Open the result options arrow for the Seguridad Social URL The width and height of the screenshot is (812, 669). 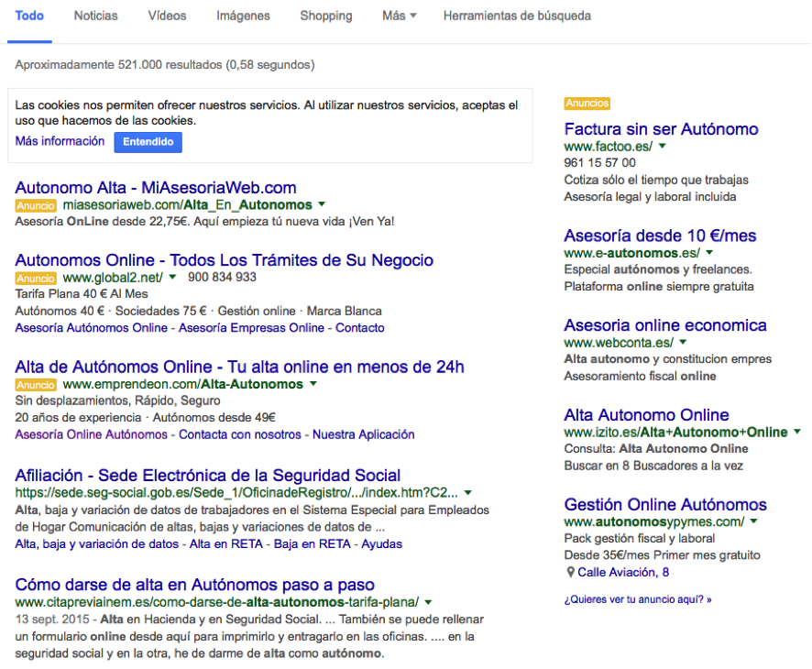(467, 491)
